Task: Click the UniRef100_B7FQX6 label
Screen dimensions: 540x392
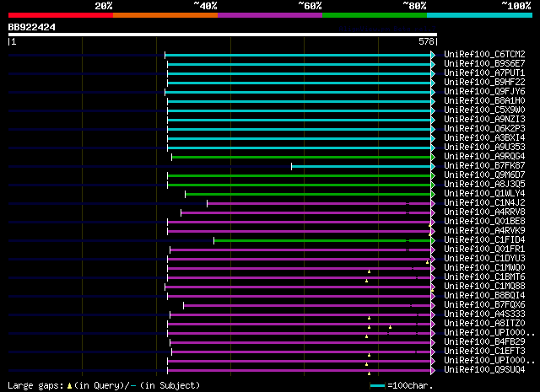Action: point(484,305)
